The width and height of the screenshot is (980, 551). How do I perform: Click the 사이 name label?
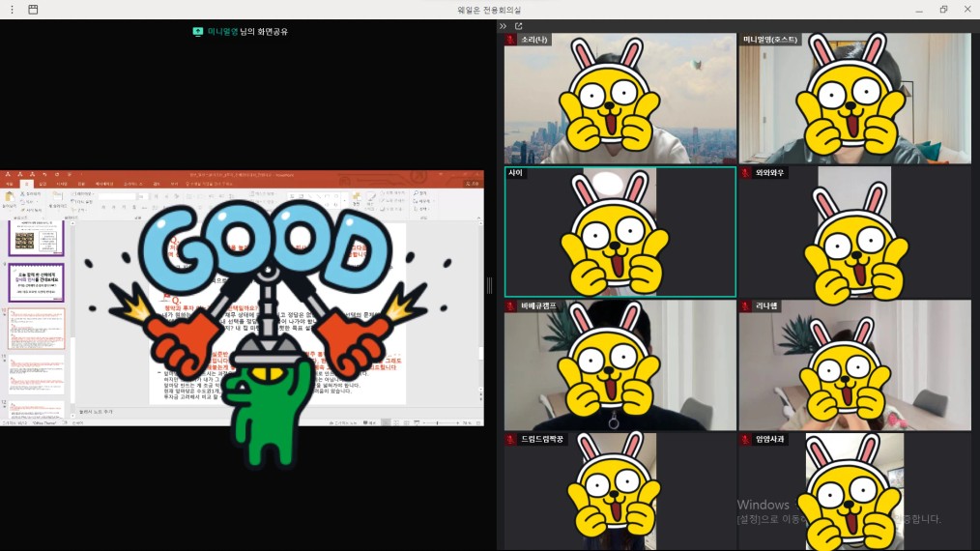[x=515, y=173]
